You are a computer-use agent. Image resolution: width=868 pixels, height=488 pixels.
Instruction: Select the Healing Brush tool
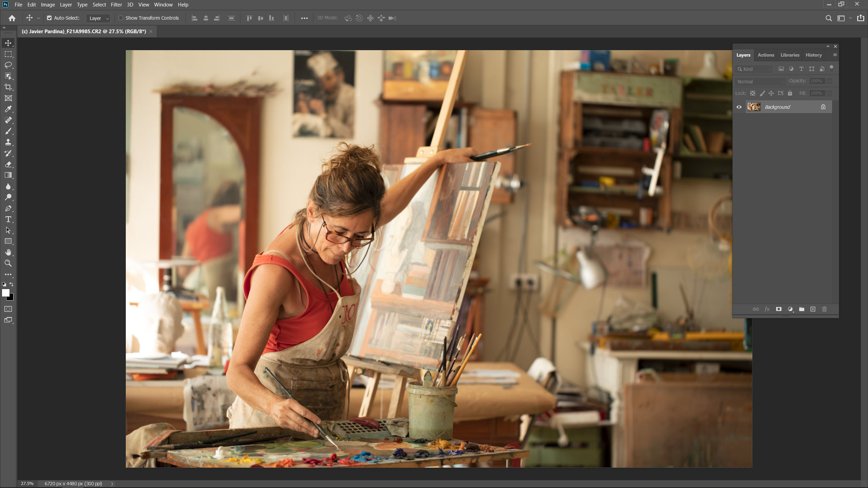pos(8,120)
